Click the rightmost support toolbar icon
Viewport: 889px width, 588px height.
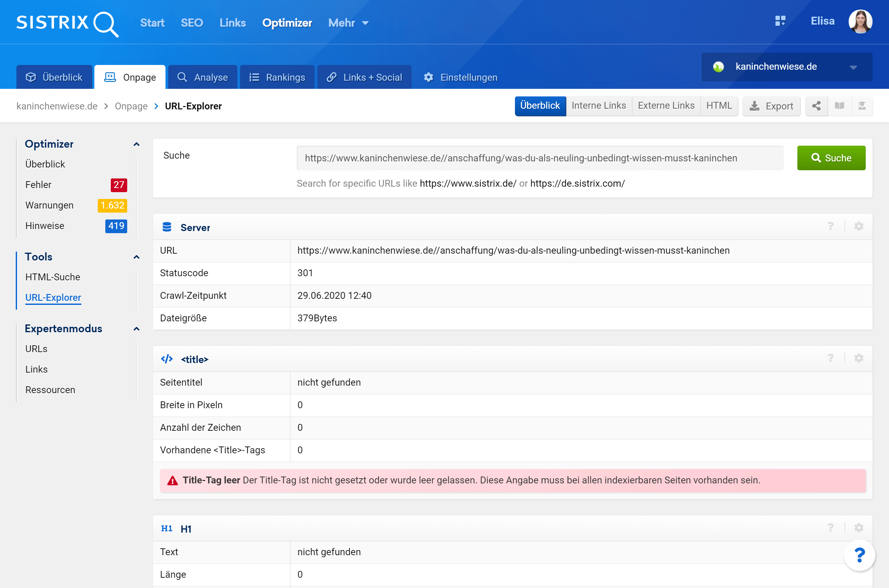click(x=862, y=106)
